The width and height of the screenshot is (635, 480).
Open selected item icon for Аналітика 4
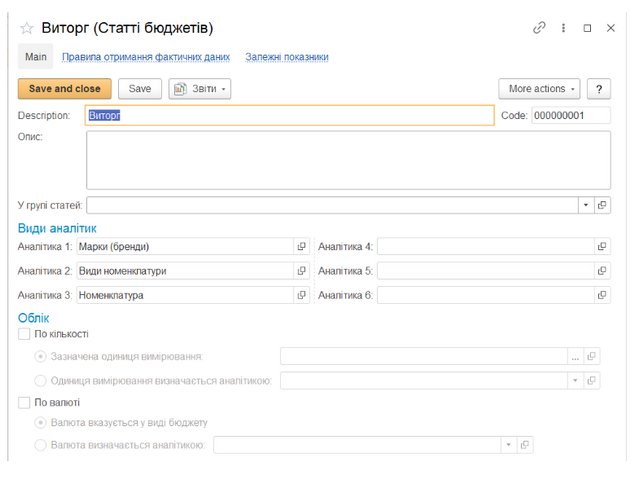601,246
